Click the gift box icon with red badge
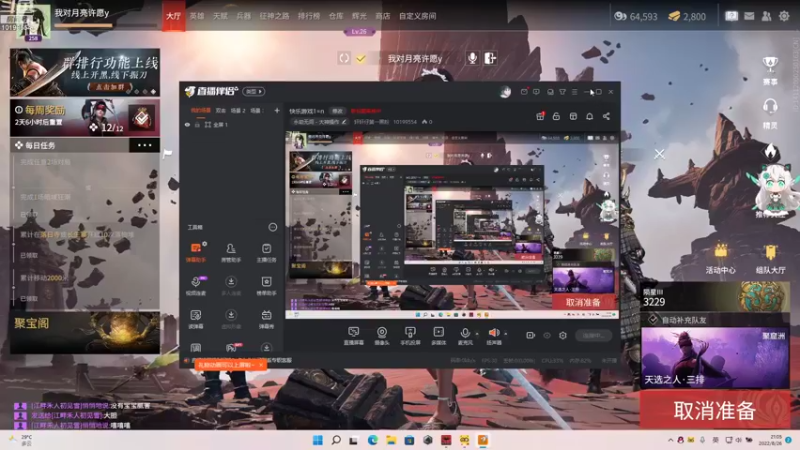Image resolution: width=800 pixels, height=450 pixels. 540,116
